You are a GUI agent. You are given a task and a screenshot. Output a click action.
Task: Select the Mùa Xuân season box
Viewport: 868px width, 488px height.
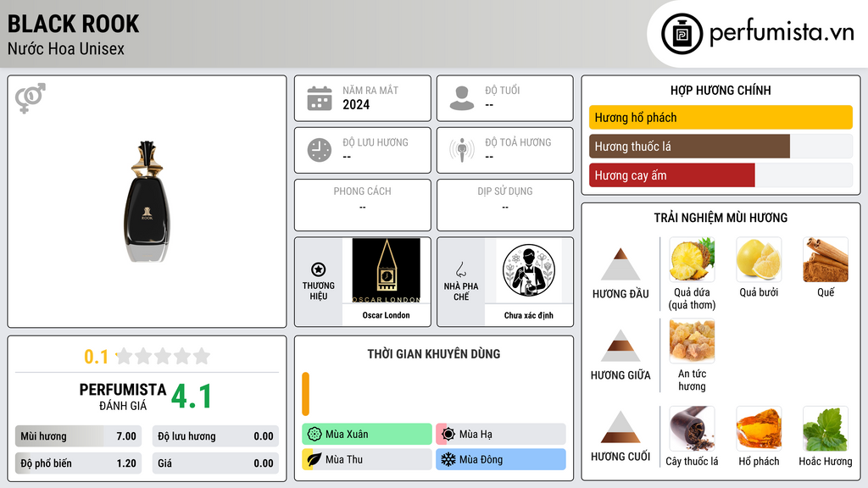(367, 435)
